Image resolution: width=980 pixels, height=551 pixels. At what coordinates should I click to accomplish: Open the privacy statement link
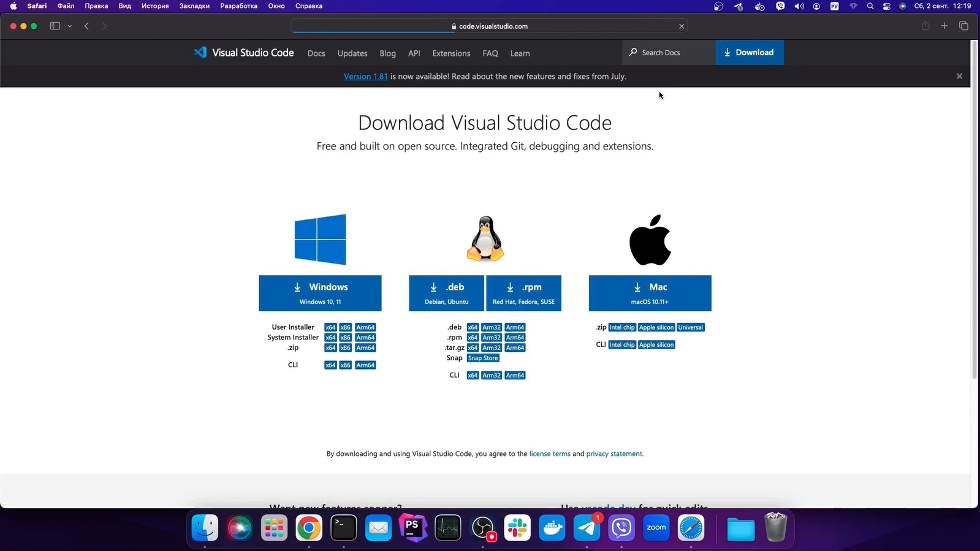[x=614, y=454]
